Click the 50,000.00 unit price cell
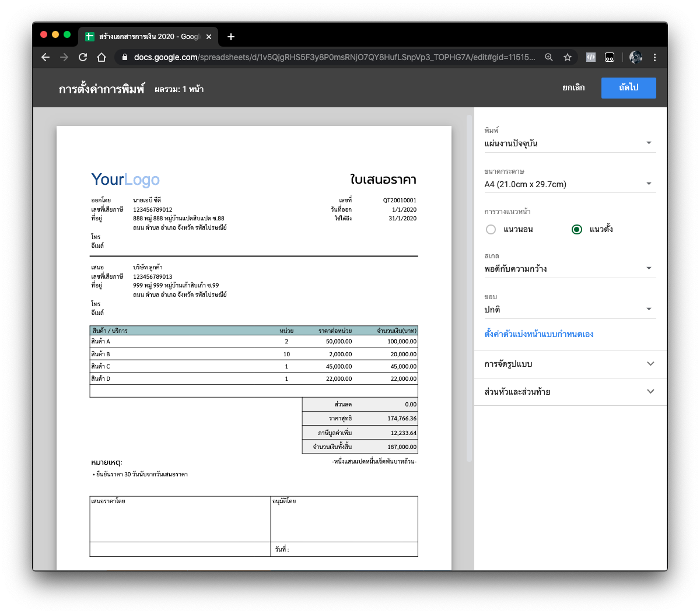Screen dimensions: 700x614 tap(339, 342)
